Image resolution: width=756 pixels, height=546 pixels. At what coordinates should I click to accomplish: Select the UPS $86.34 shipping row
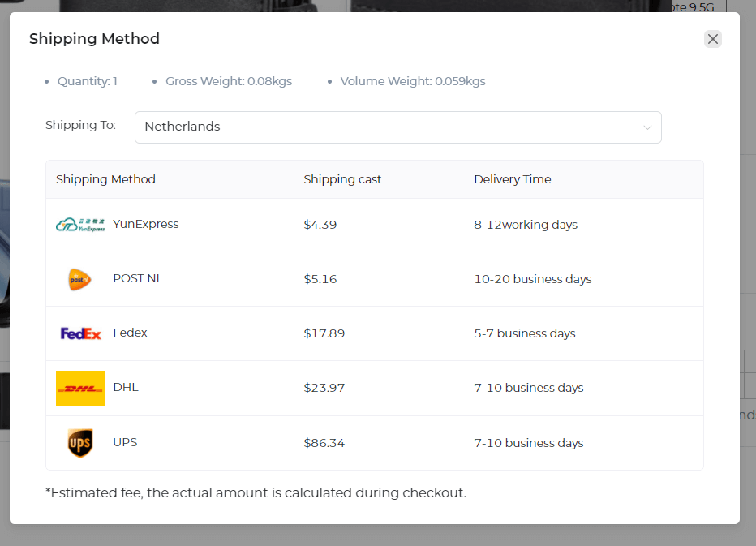pyautogui.click(x=373, y=442)
